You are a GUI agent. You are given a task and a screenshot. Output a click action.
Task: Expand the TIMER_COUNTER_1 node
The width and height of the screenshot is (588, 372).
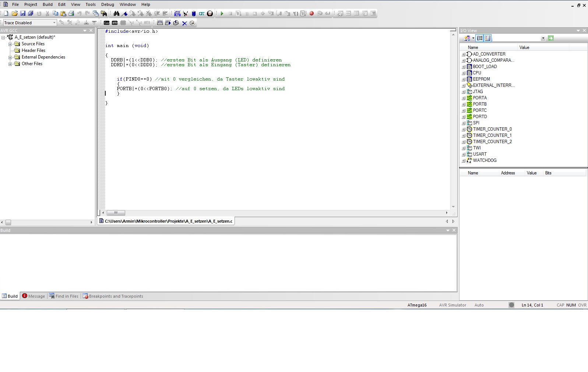(x=464, y=136)
